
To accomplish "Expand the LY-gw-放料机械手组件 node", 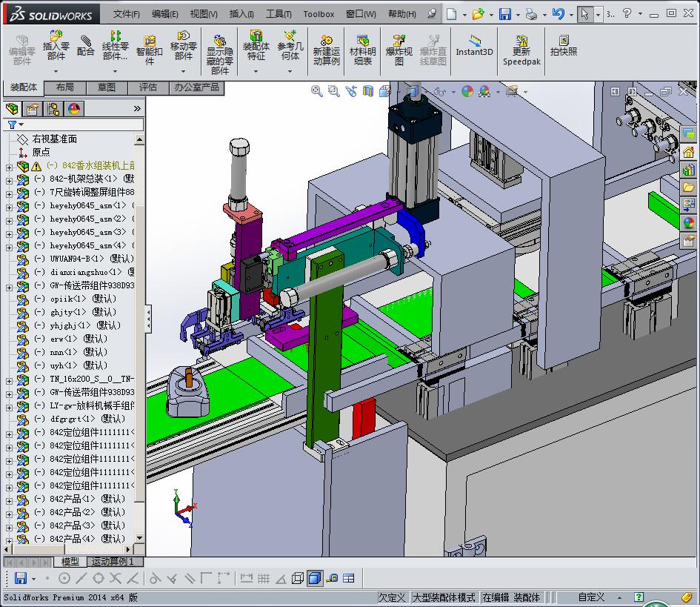I will [x=9, y=408].
